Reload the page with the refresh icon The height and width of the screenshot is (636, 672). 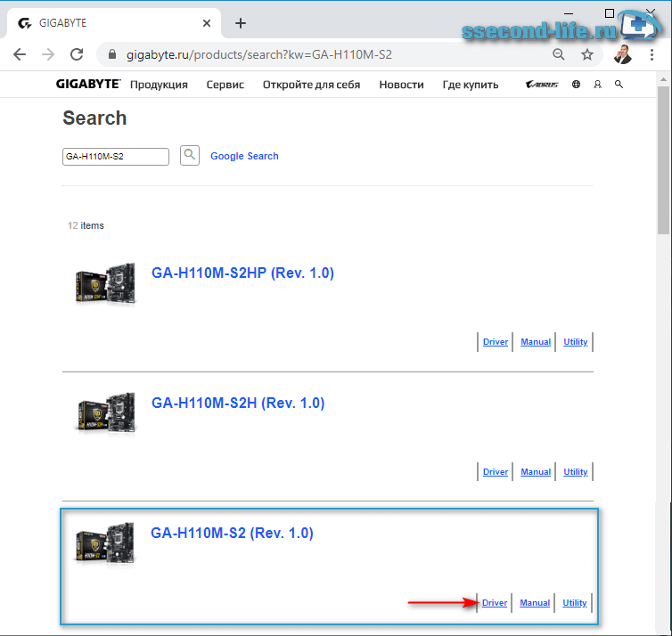[x=77, y=54]
